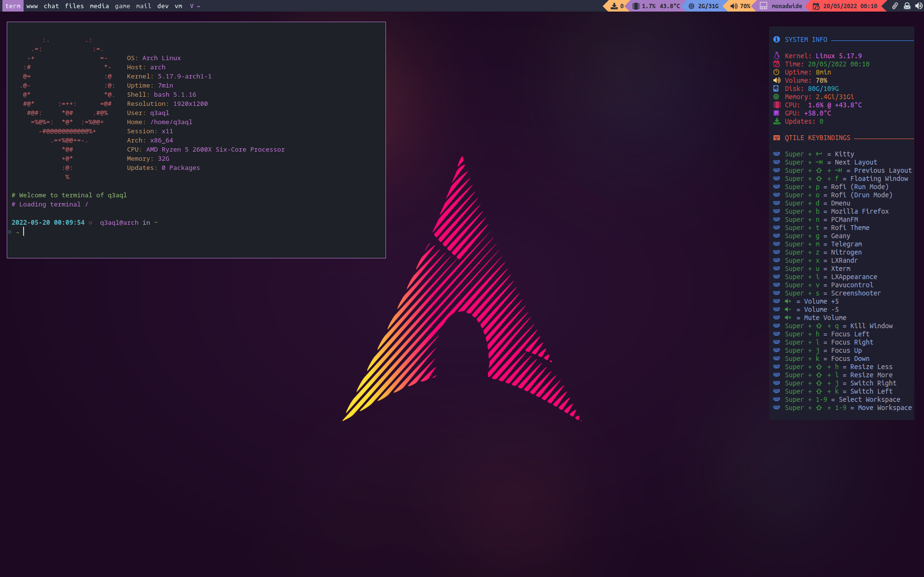Click the Disk row drive icon
Screen dimensions: 924x577
(x=776, y=89)
